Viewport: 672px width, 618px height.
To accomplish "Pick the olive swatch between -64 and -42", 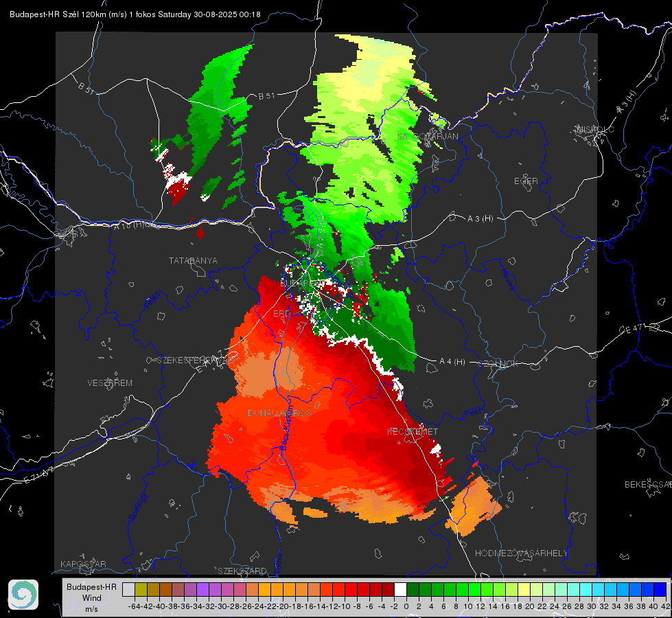I will (x=141, y=590).
